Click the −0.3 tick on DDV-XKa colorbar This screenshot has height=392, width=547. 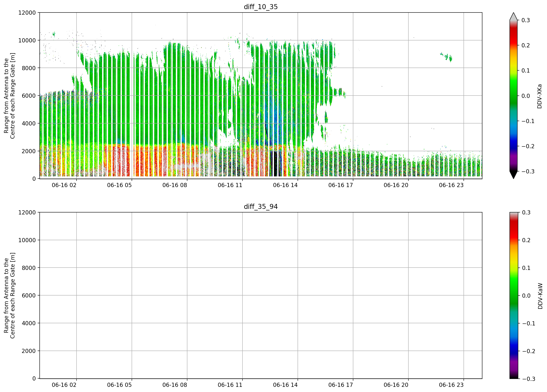pos(528,171)
